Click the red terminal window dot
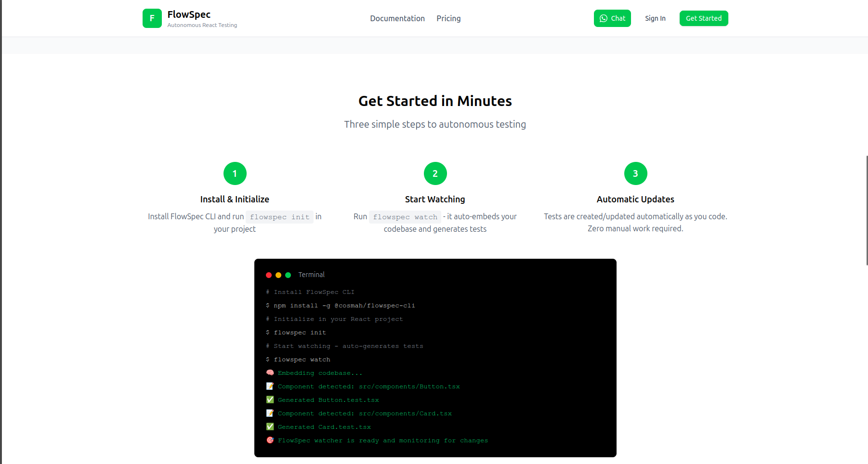The width and height of the screenshot is (868, 464). click(269, 275)
